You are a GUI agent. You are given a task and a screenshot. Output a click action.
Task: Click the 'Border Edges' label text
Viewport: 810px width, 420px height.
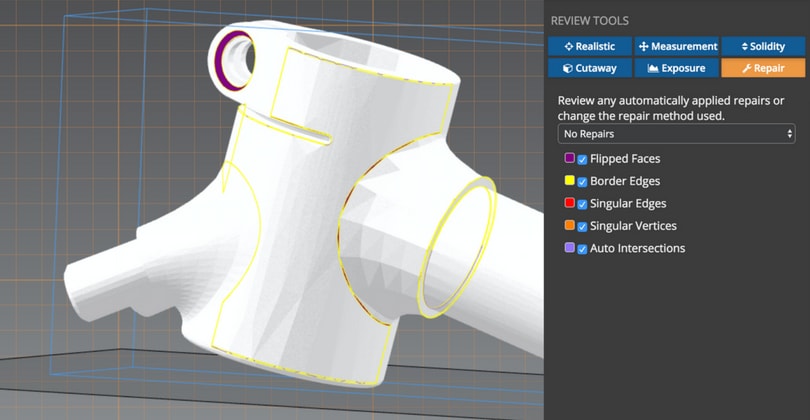point(625,181)
